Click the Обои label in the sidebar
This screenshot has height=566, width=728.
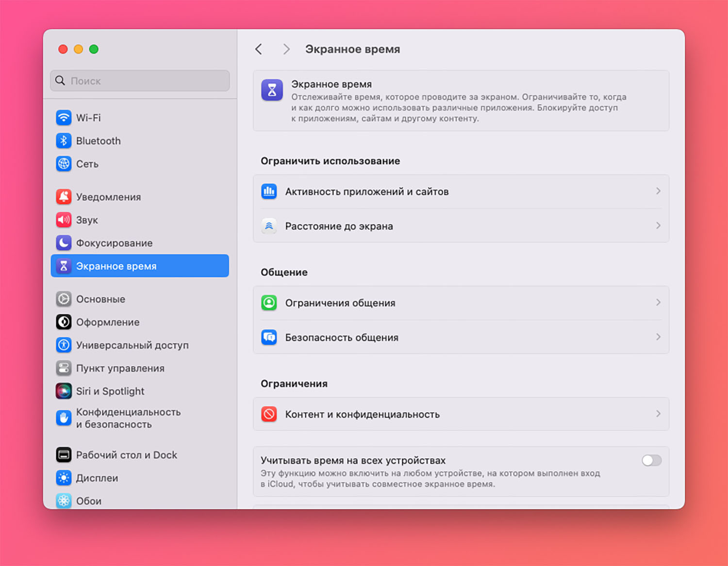point(89,501)
